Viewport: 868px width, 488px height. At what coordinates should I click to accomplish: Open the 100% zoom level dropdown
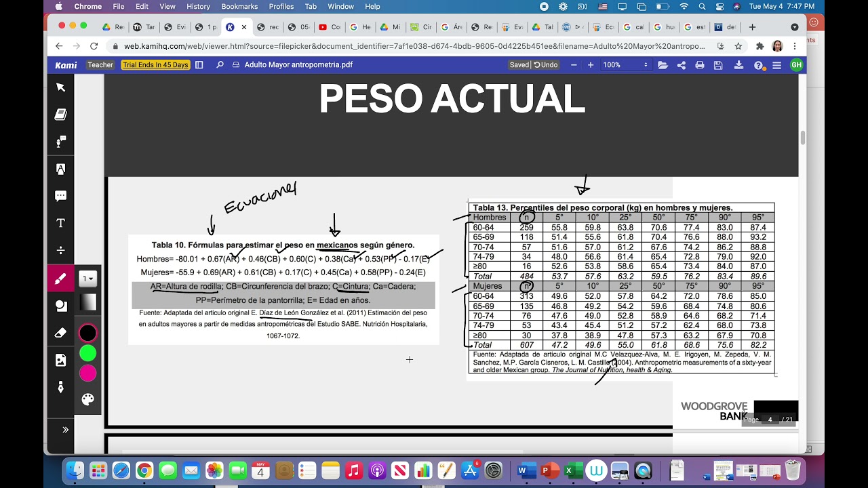pos(625,65)
